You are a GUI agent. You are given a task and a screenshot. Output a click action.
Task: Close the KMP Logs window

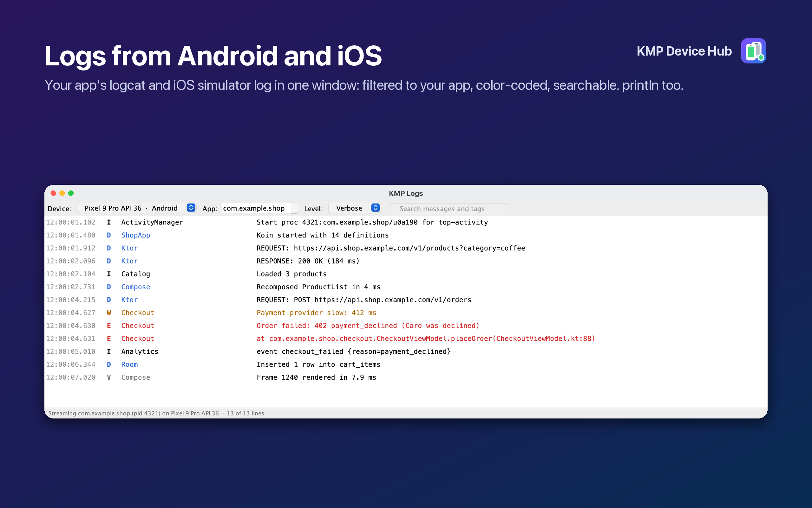tap(53, 193)
